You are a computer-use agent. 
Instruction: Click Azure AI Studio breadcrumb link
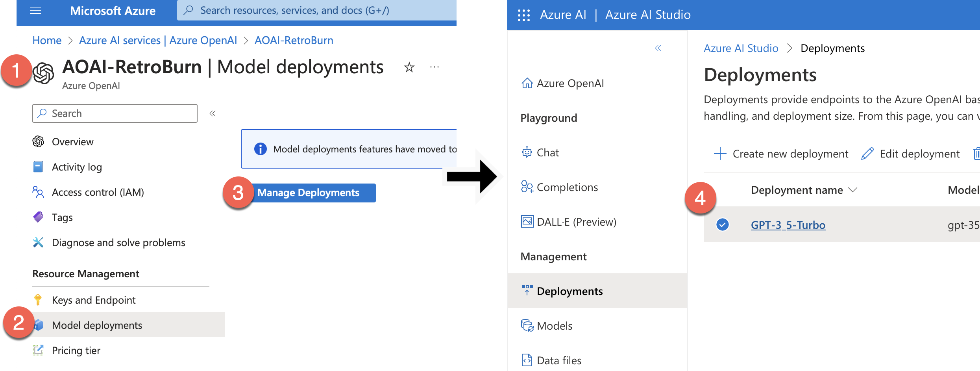(x=741, y=48)
